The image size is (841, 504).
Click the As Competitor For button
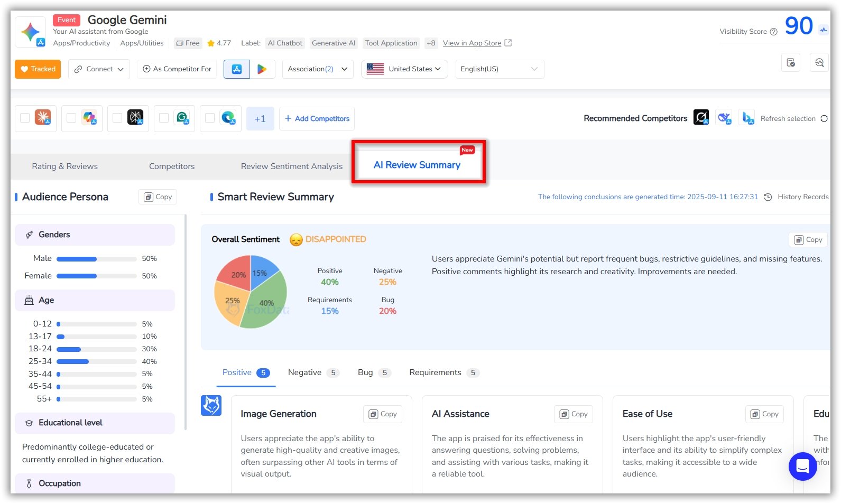click(x=177, y=69)
